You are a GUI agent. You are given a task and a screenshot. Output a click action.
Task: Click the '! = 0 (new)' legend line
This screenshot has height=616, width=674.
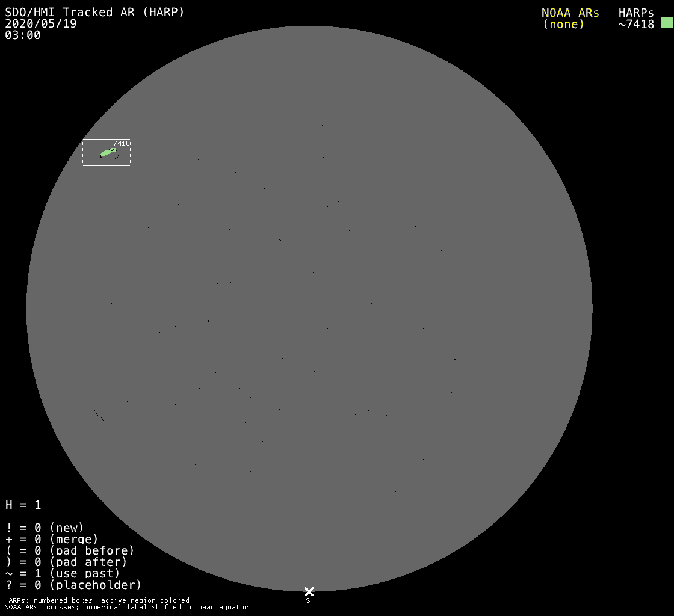(45, 528)
